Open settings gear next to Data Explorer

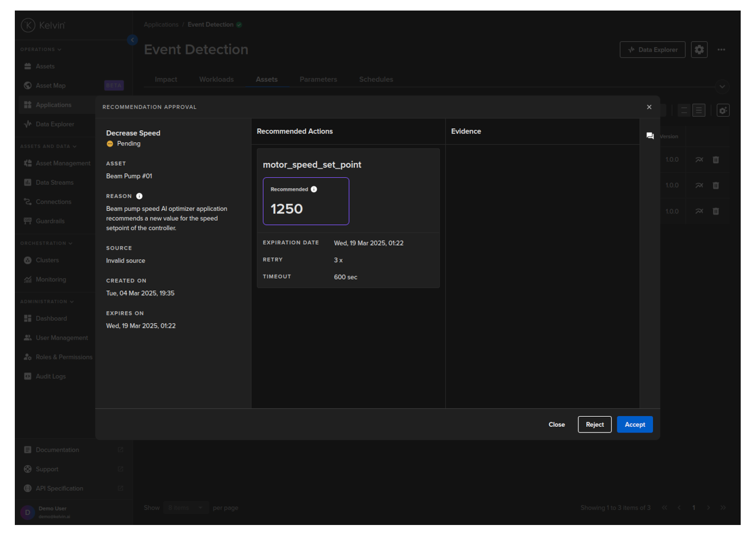pyautogui.click(x=699, y=50)
